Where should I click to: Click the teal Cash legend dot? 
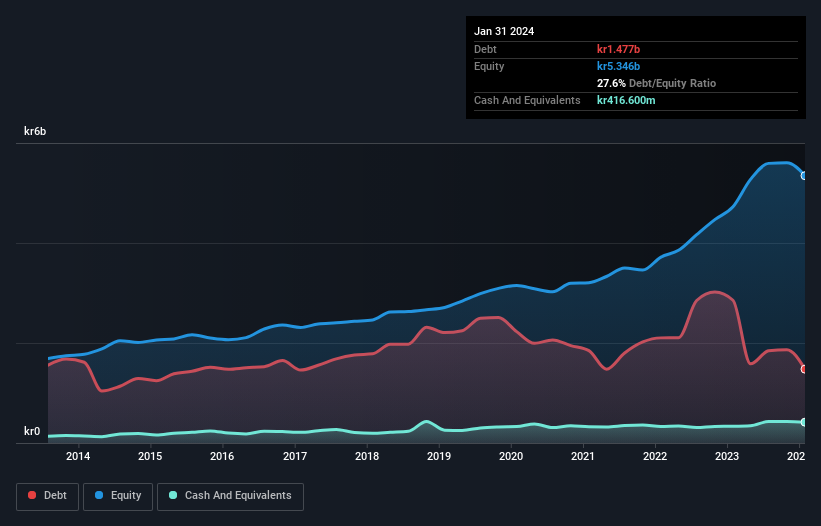(x=173, y=495)
